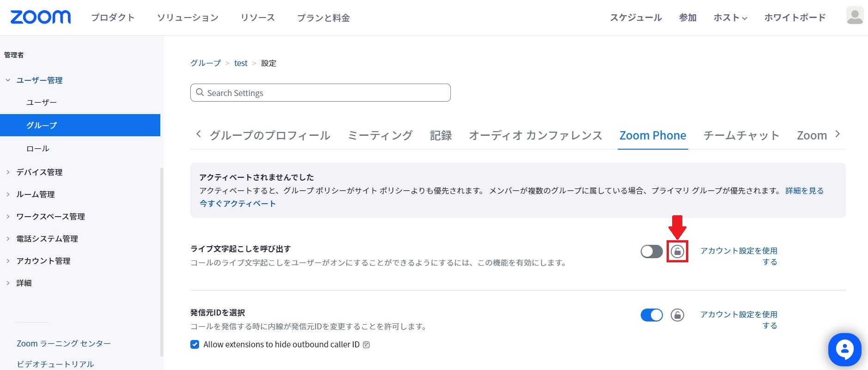This screenshot has width=868, height=370.
Task: Click the Search Settings input field
Action: pos(320,92)
